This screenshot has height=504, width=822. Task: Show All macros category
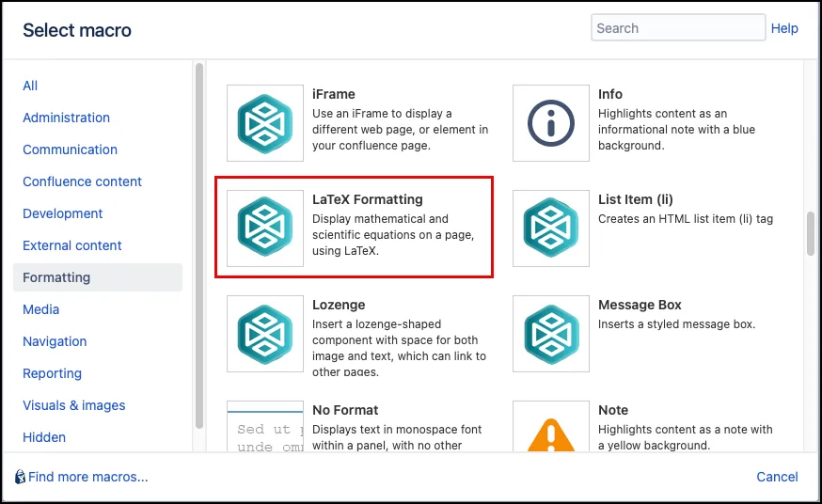click(30, 86)
